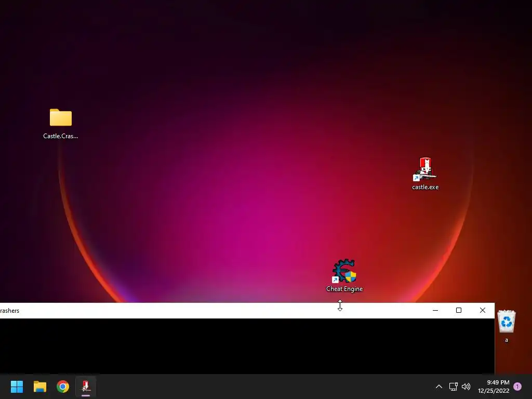Select the Recycle Bin icon named a
Viewport: 532px width, 399px height.
click(507, 326)
